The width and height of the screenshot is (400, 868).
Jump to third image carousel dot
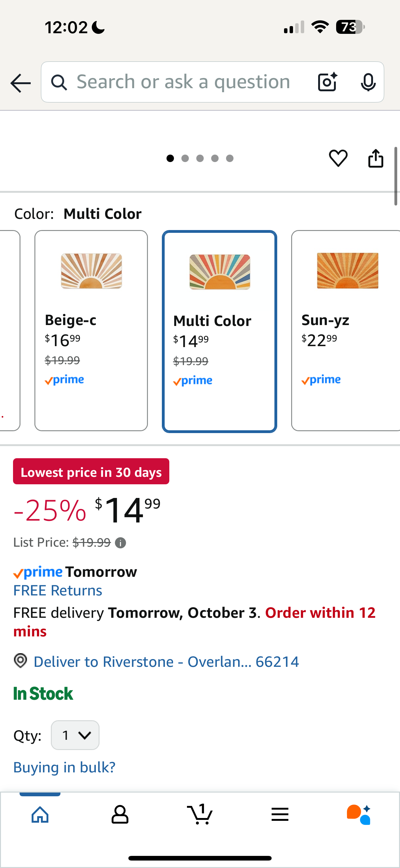[x=200, y=158]
